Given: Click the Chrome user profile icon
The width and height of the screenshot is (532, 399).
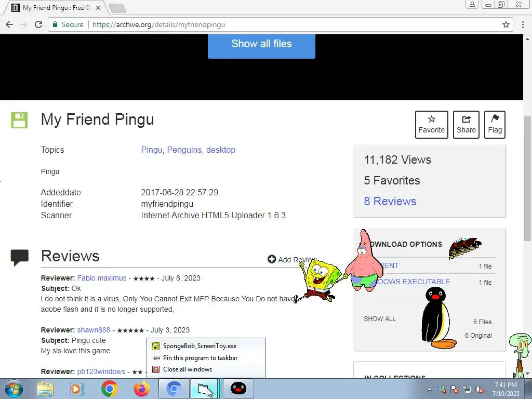Looking at the screenshot, I should [472, 4].
